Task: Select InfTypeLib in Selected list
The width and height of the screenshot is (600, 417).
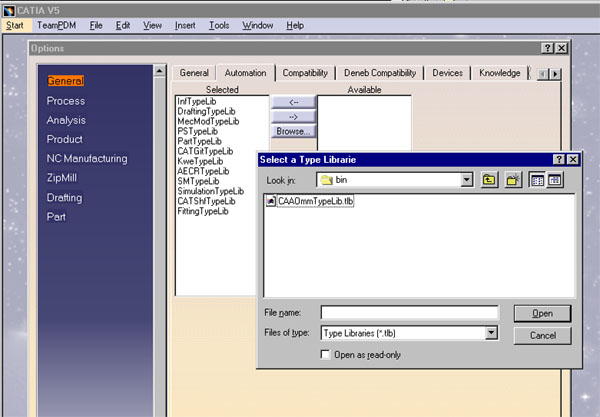Action: pyautogui.click(x=196, y=101)
